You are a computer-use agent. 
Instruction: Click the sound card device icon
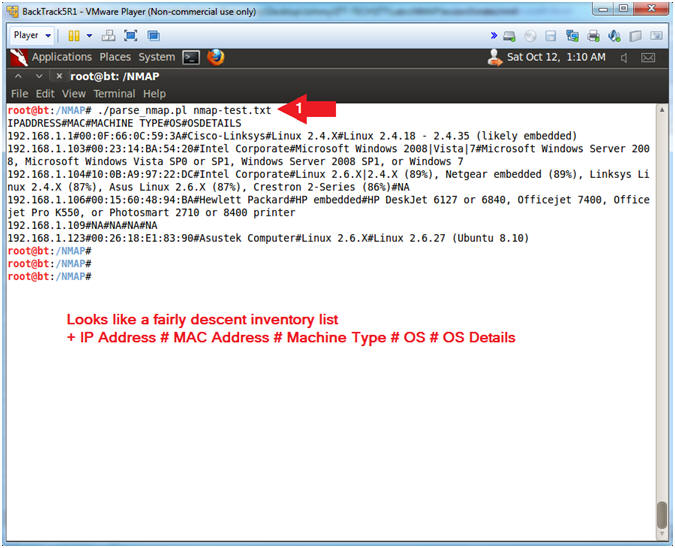point(614,36)
